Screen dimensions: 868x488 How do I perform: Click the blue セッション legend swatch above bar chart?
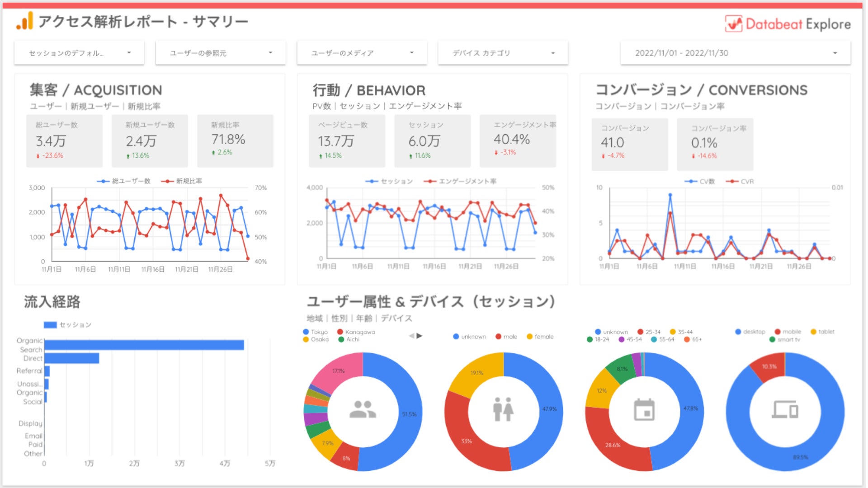pos(50,325)
